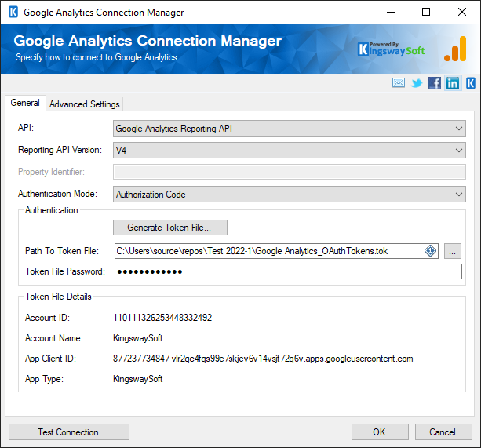481x448 pixels.
Task: Click Test Connection button
Action: (x=69, y=432)
